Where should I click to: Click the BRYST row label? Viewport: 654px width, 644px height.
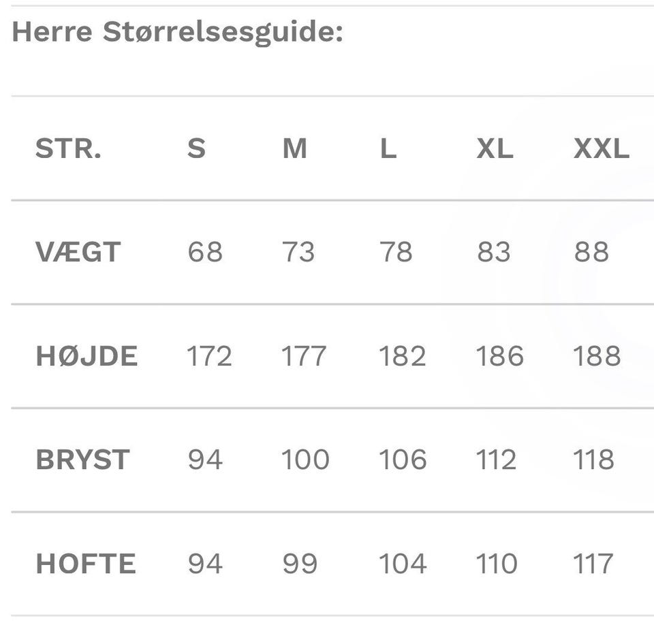(82, 460)
